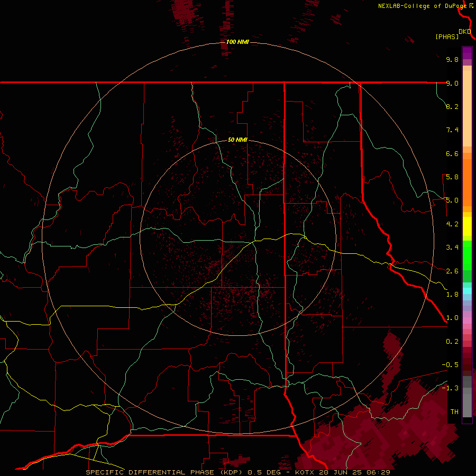Click the [PHAS] legend unit label
Screen dimensions: 476x476
tap(447, 36)
